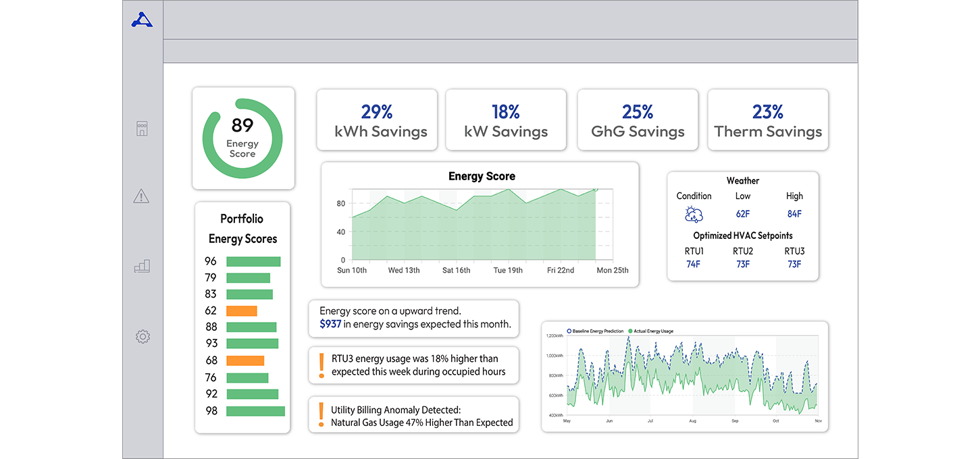The width and height of the screenshot is (980, 459).
Task: Click the $937 energy savings link
Action: 330,324
